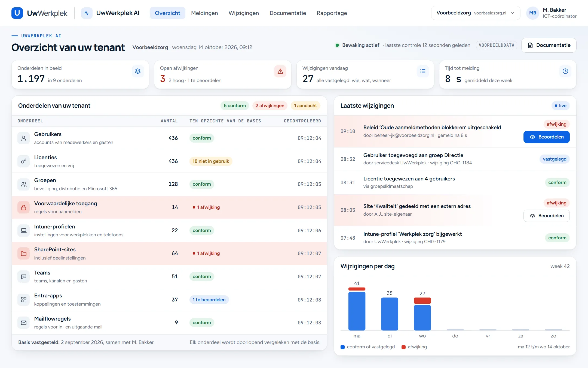Click the '18 niet in gebruik' badge

(x=211, y=161)
